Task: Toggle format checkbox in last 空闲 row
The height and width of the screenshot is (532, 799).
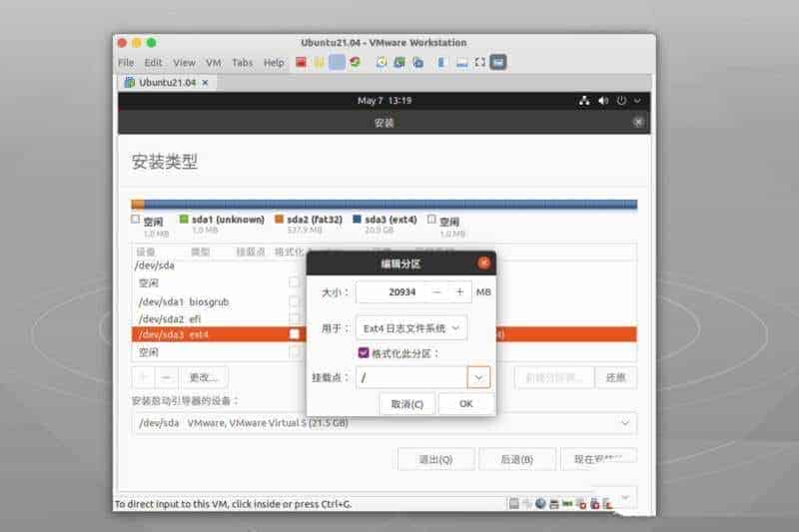Action: point(294,351)
